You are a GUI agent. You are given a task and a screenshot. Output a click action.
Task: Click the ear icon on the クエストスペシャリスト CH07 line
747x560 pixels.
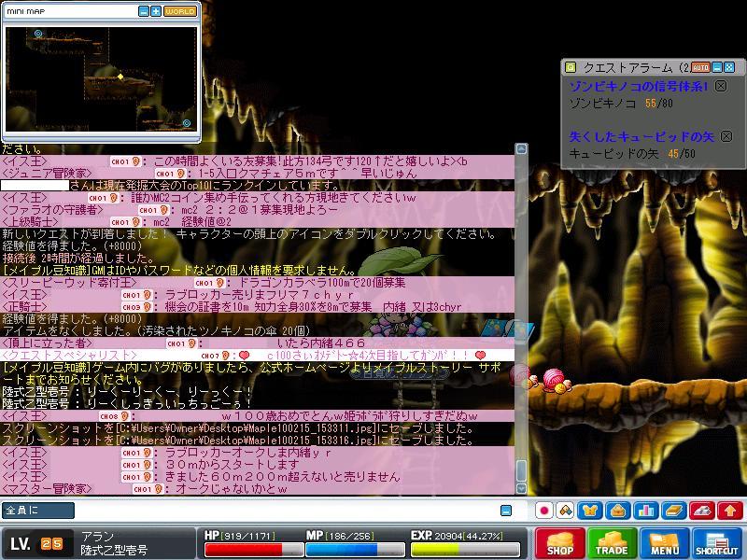225,356
